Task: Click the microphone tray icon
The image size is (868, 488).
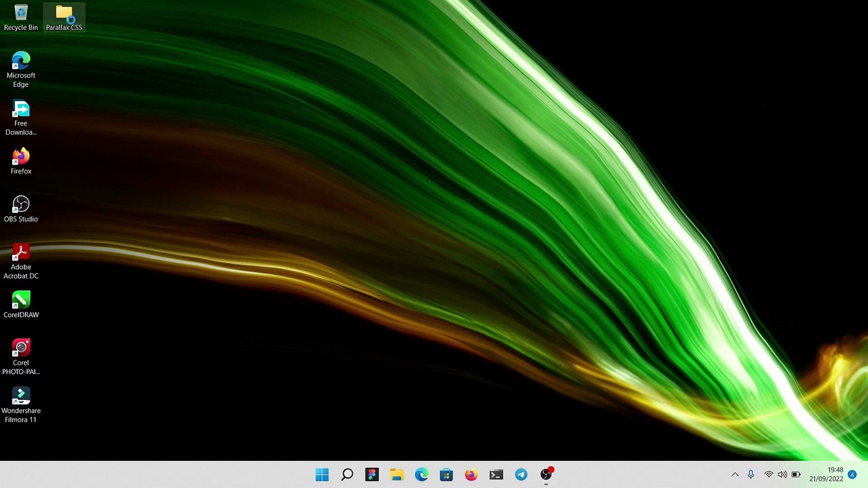Action: 751,474
